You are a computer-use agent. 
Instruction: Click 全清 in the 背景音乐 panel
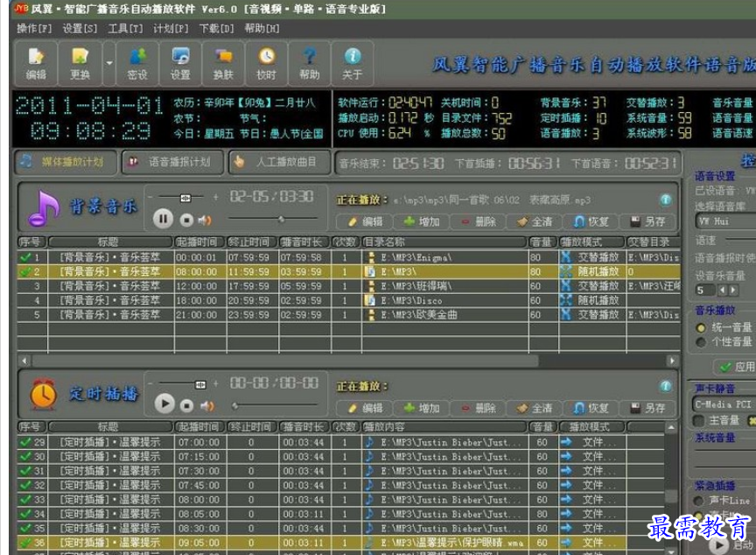[535, 221]
